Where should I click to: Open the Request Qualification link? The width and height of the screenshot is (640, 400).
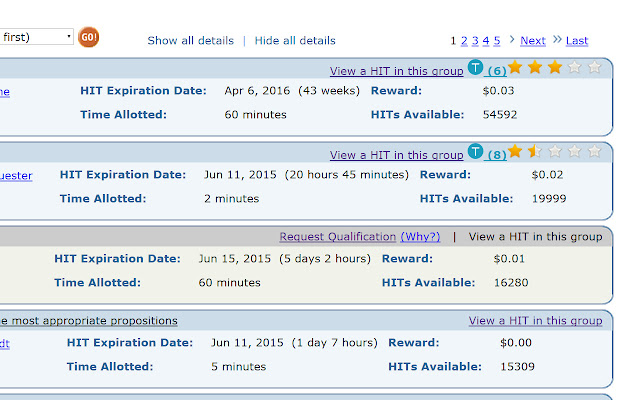pyautogui.click(x=338, y=237)
